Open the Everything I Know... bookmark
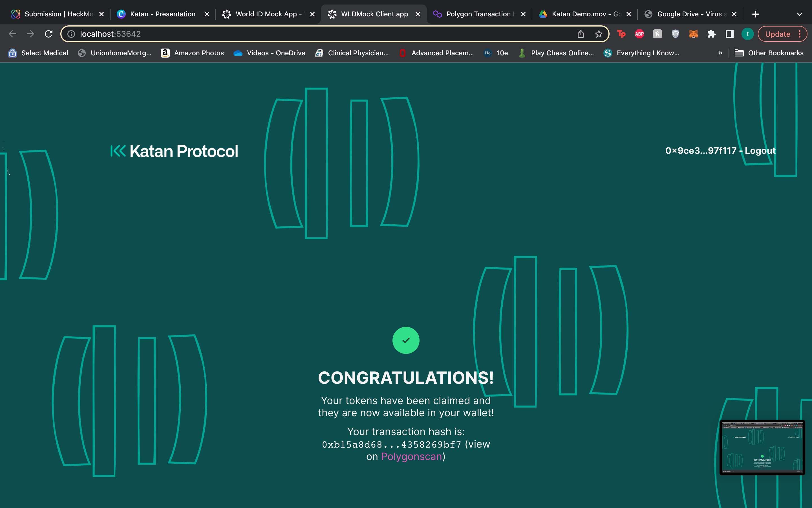 click(641, 53)
